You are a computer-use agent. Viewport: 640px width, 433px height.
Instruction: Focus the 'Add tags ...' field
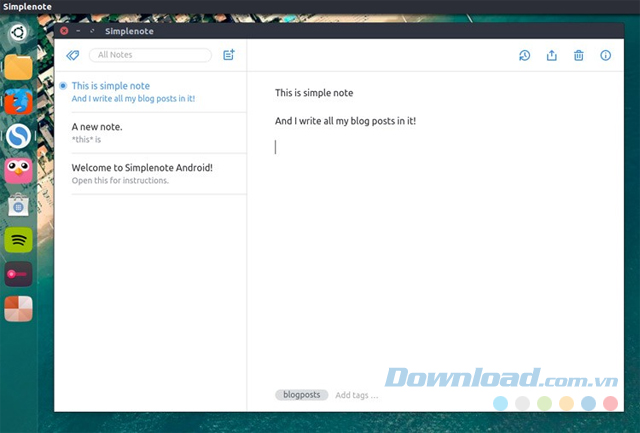coord(357,395)
